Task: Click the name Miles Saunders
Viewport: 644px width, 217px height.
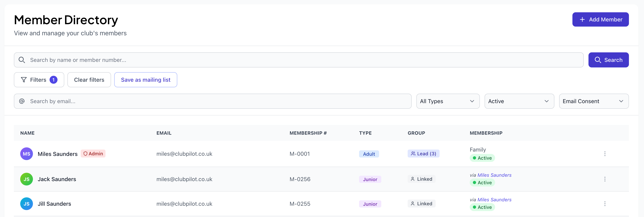Action: 57,154
